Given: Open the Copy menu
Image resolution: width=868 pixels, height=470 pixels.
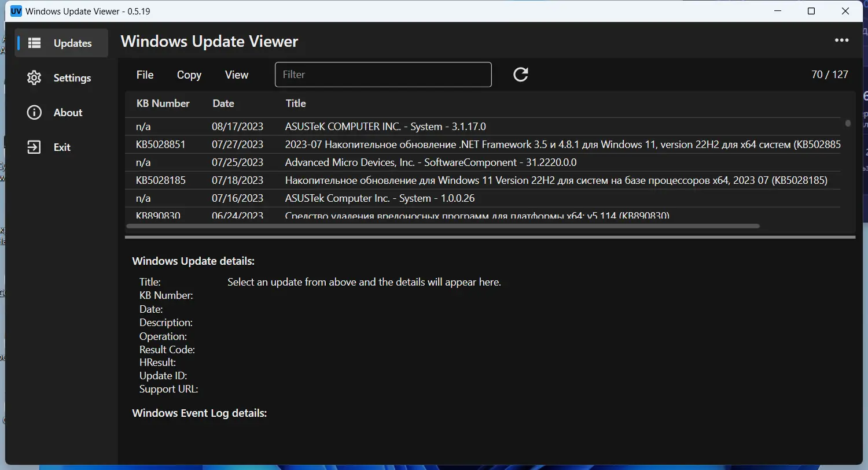Looking at the screenshot, I should (189, 75).
